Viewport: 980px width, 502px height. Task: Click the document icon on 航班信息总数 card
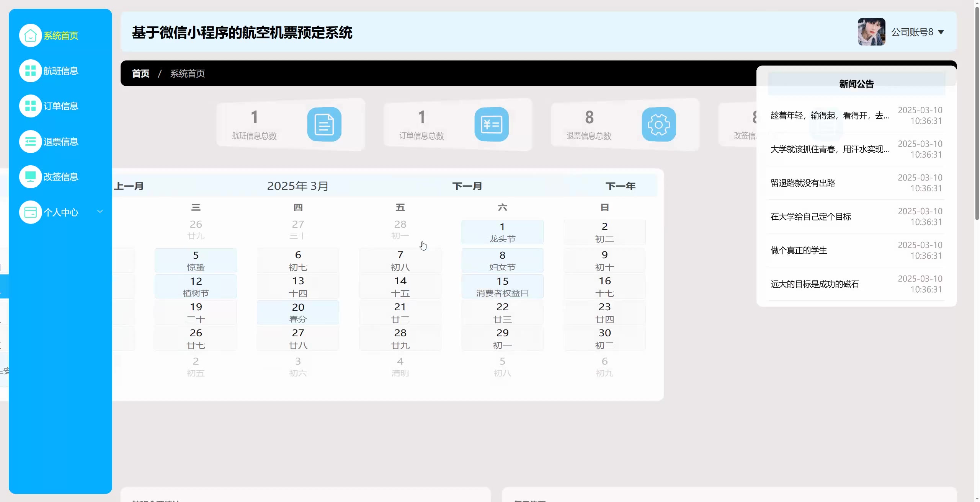click(x=324, y=124)
